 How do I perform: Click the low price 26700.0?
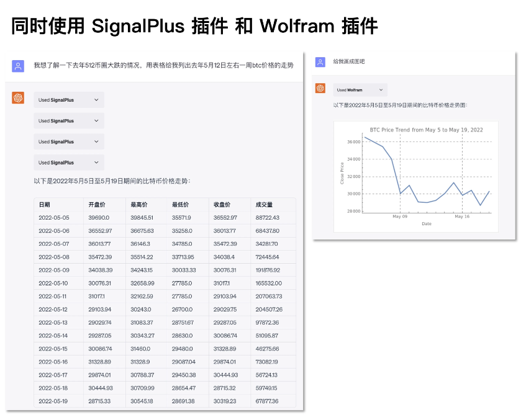pos(182,310)
